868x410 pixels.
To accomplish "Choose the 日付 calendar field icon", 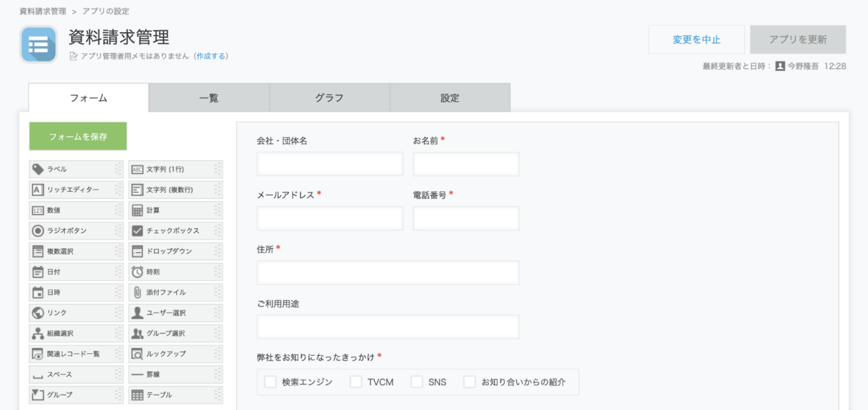I will tap(38, 272).
